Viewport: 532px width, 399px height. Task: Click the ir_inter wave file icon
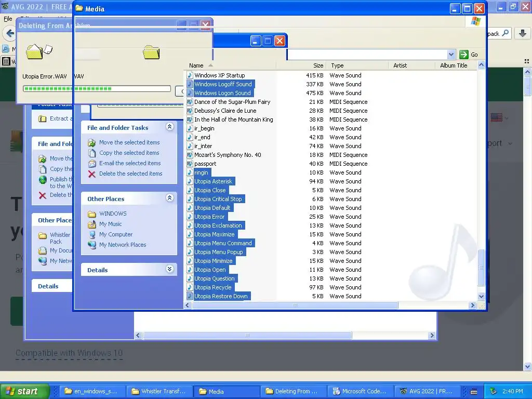click(190, 146)
